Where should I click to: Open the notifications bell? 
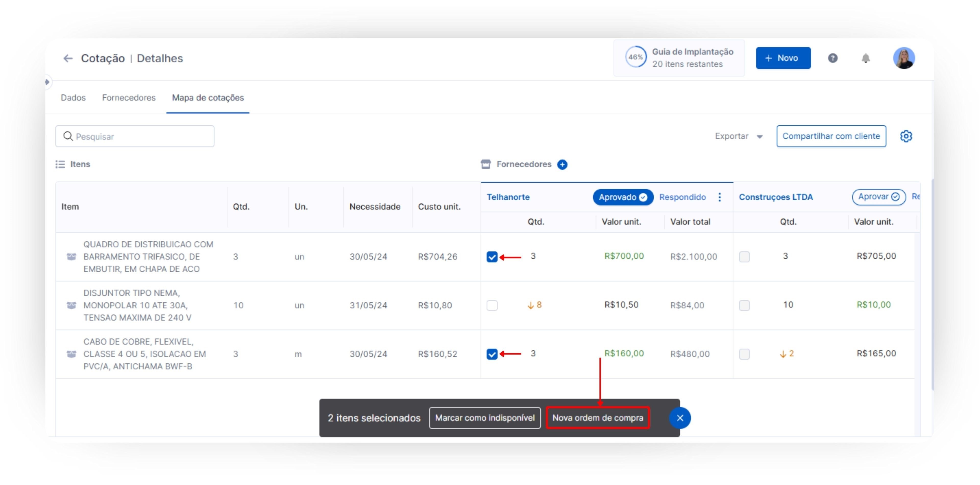coord(865,58)
